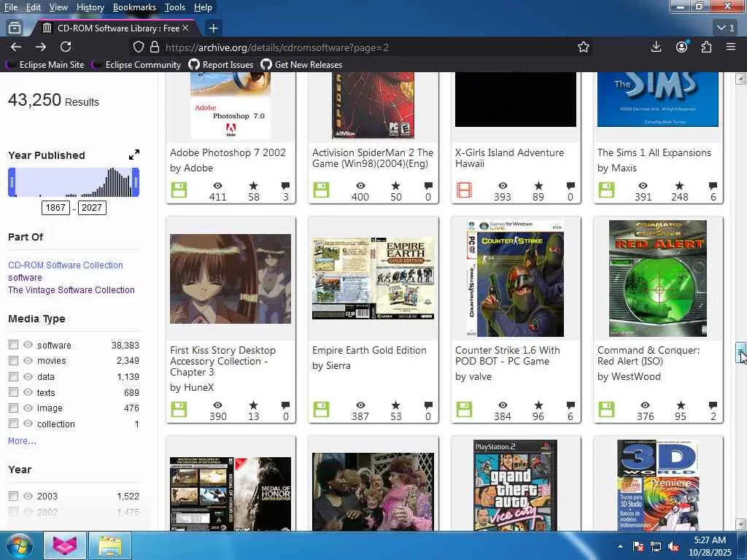
Task: Reload the current page
Action: coord(66,47)
